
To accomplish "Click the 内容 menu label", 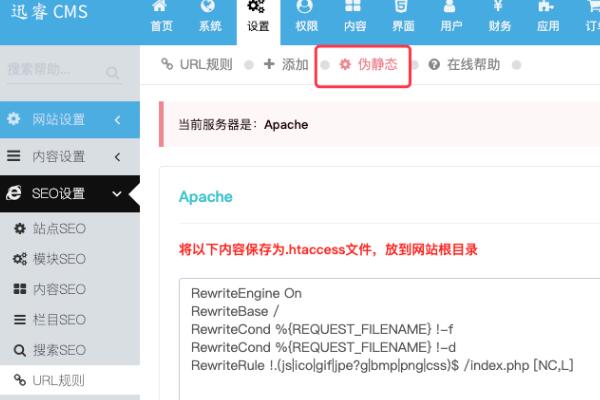I will [x=355, y=26].
